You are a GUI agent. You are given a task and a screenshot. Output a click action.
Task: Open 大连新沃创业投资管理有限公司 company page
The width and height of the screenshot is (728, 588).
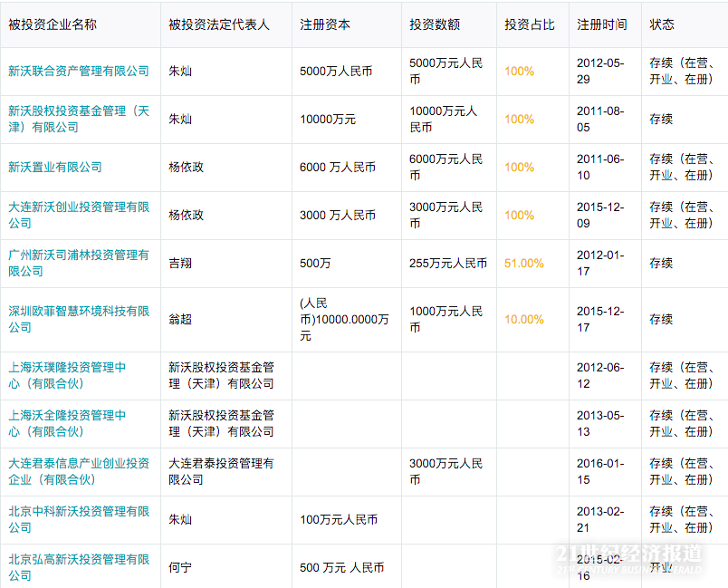(79, 215)
